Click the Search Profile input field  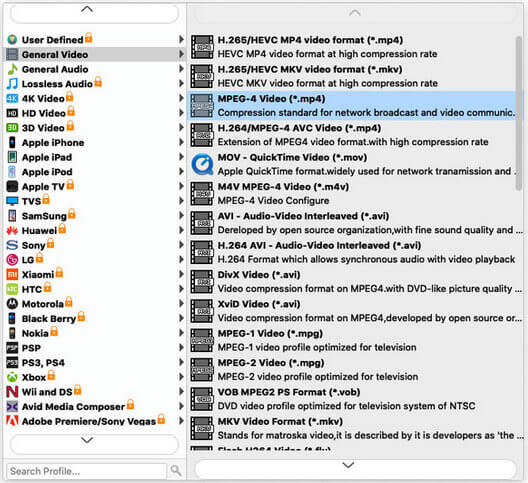click(x=87, y=471)
